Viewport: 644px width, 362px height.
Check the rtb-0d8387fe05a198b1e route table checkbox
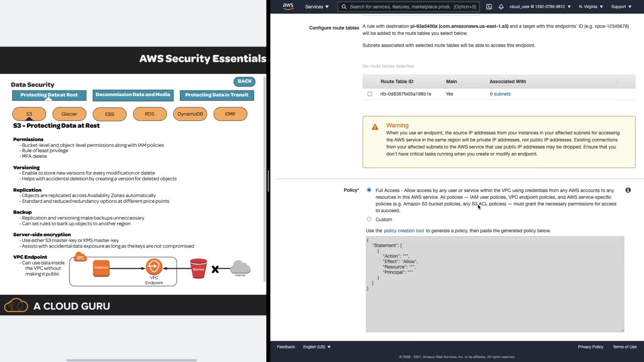[x=370, y=94]
